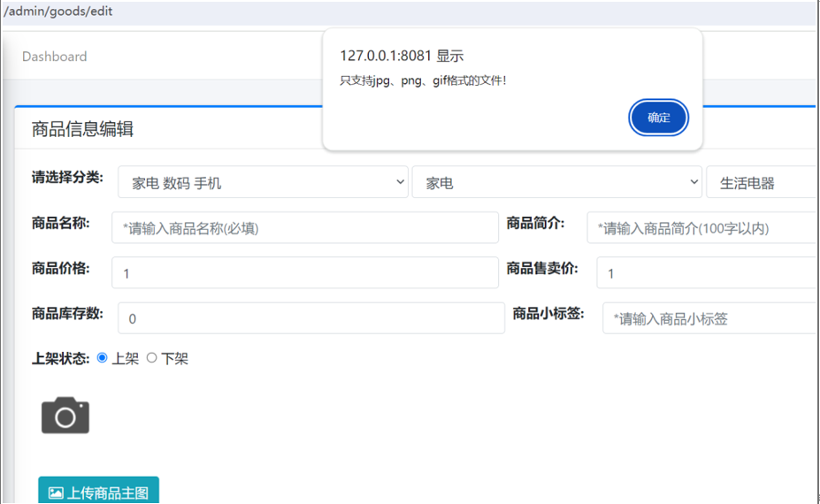The image size is (820, 504).
Task: Focus the 商品小标签 input field
Action: pos(710,318)
